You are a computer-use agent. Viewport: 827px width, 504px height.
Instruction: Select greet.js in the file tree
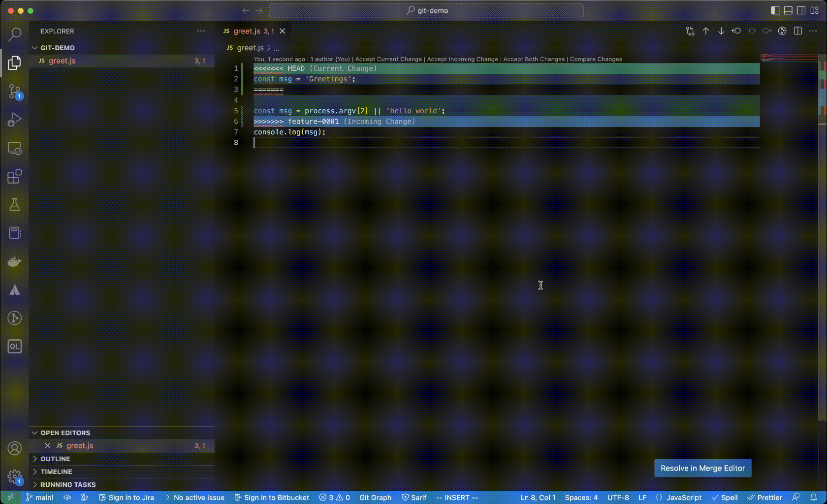tap(122, 61)
